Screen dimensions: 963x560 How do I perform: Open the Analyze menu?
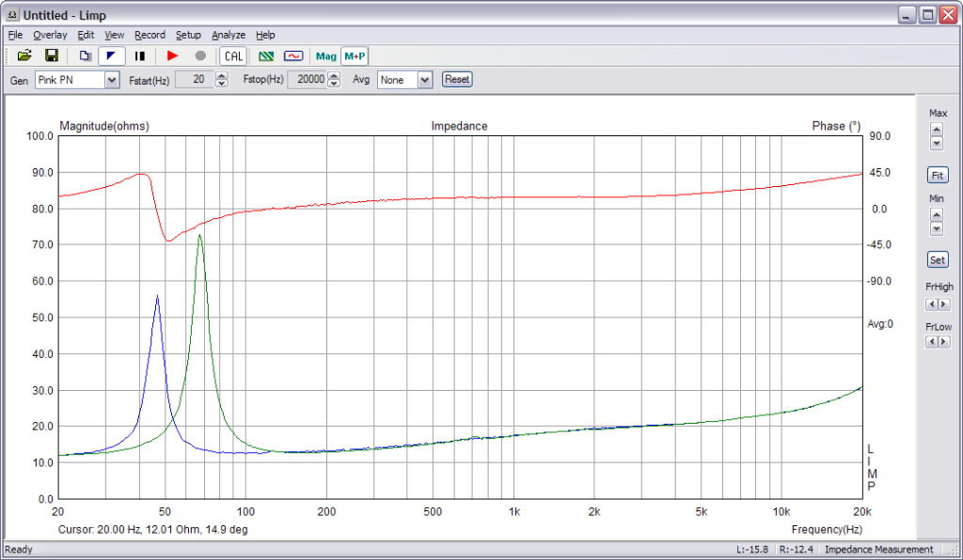click(228, 35)
